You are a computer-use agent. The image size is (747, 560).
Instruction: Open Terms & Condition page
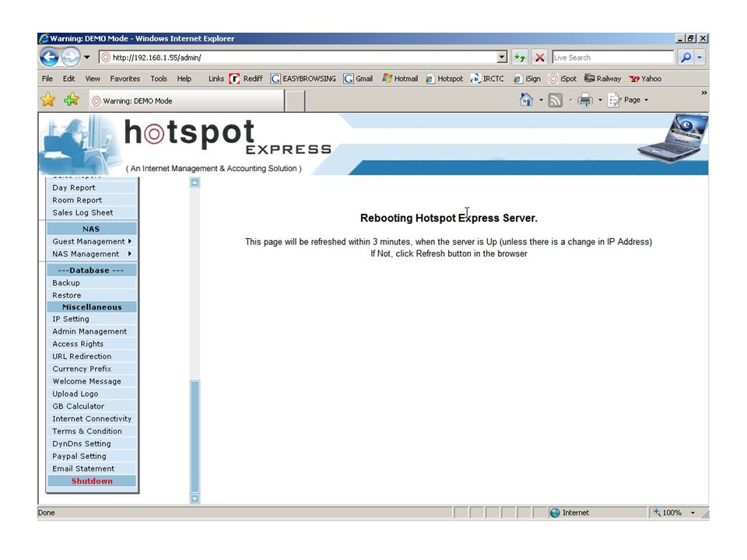[92, 431]
